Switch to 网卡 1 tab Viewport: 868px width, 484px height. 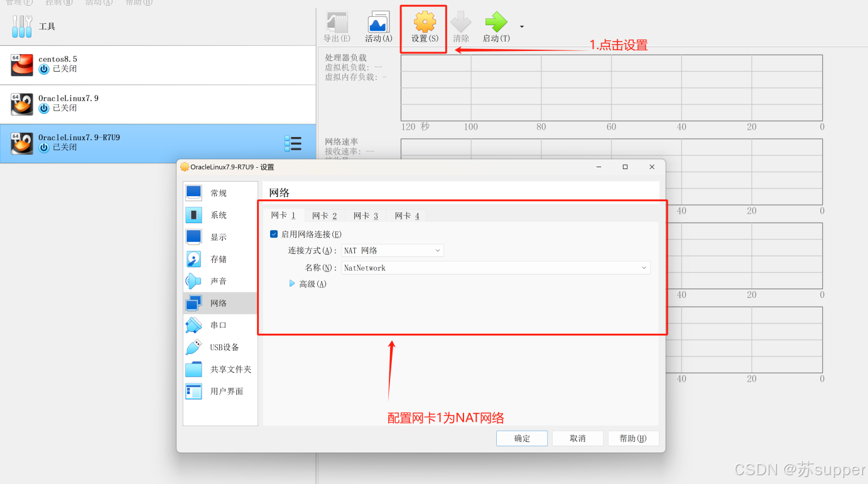(x=283, y=215)
